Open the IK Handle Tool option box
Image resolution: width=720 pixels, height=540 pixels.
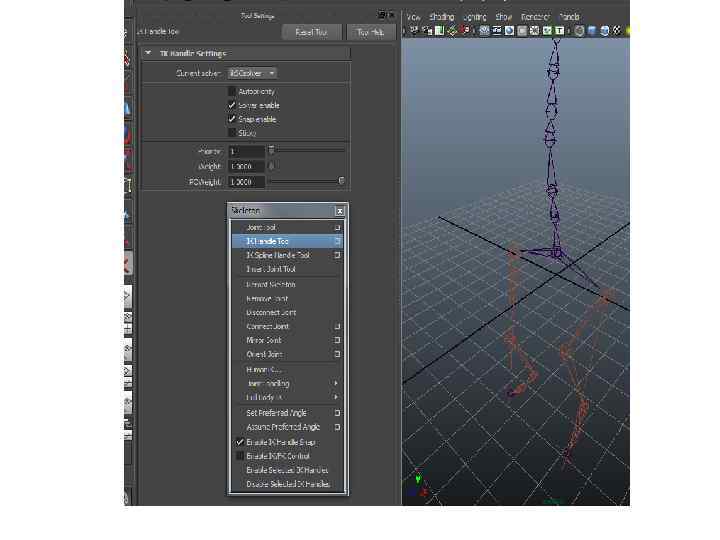[338, 241]
